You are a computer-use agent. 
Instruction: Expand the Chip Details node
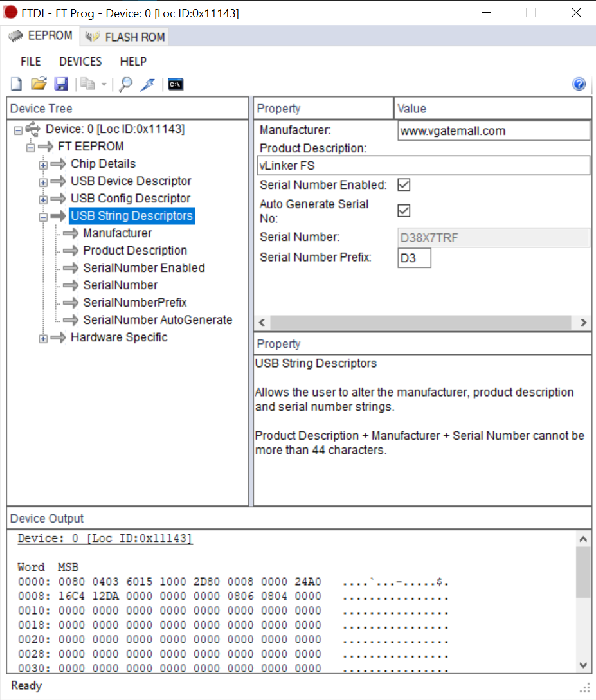point(42,164)
